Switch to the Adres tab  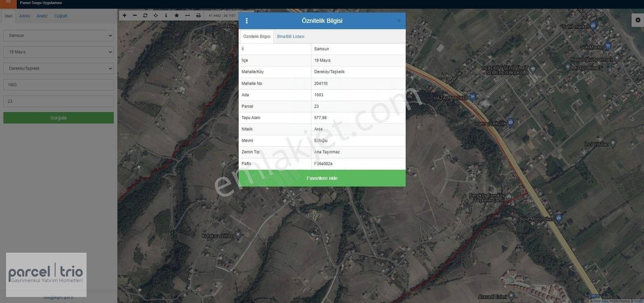(x=25, y=16)
